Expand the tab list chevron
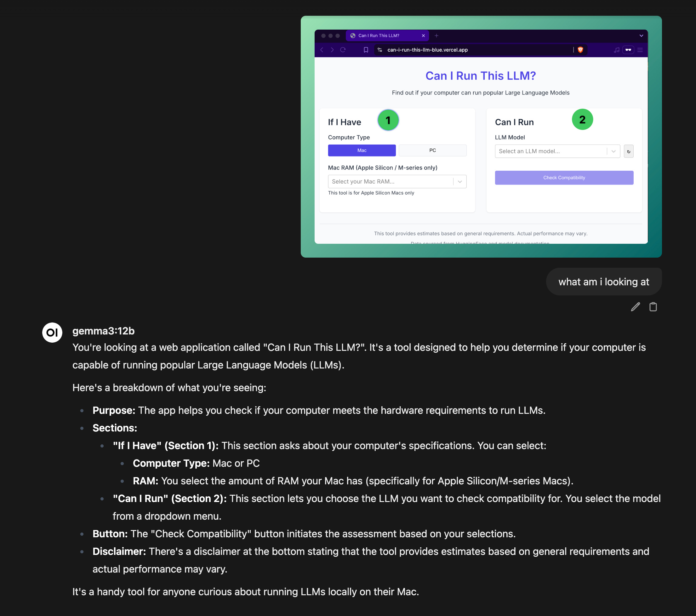The width and height of the screenshot is (696, 616). 641,35
